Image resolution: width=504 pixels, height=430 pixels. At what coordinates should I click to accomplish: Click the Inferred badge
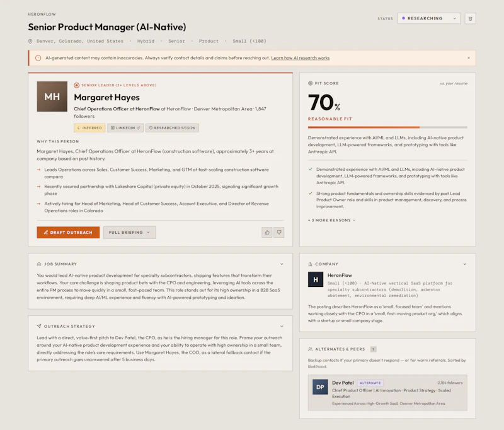(89, 128)
